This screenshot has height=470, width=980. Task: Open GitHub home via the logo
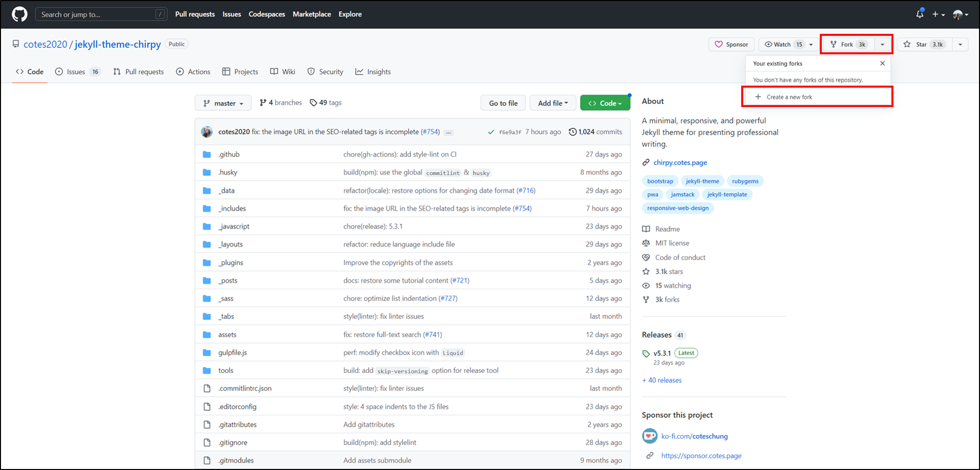point(19,14)
